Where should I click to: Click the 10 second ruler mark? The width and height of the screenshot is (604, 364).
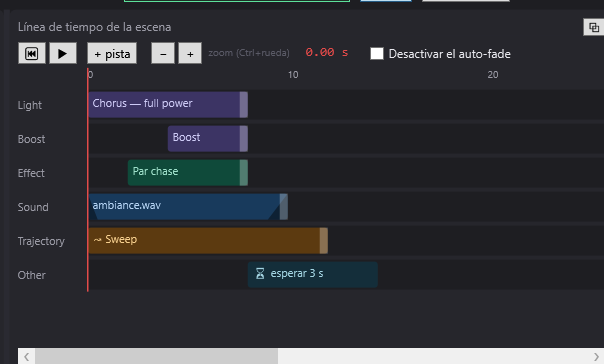[293, 75]
